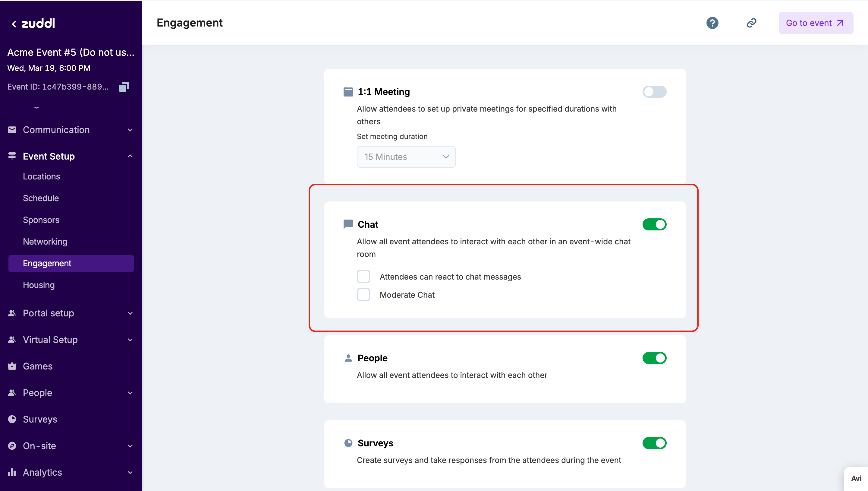Open Games via the crown icon
868x491 pixels.
(12, 366)
